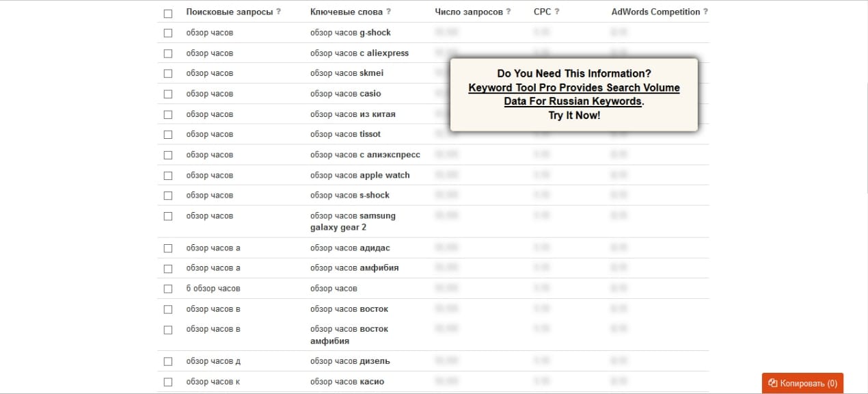
Task: Check the box for обзор часов g-shock
Action: [x=168, y=33]
